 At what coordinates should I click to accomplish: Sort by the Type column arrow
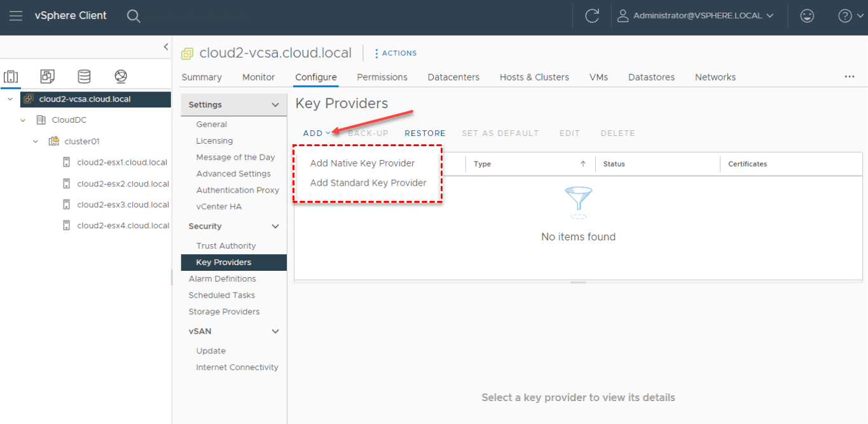point(582,164)
